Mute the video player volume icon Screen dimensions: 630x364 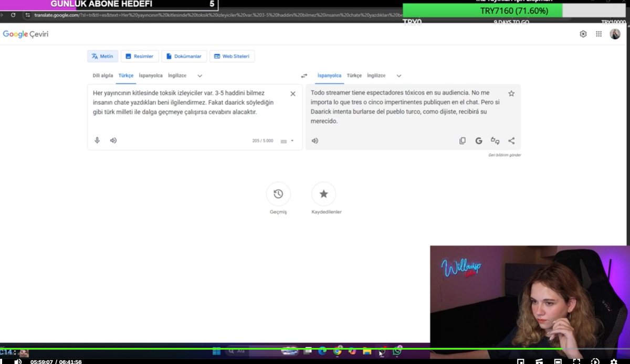17,361
